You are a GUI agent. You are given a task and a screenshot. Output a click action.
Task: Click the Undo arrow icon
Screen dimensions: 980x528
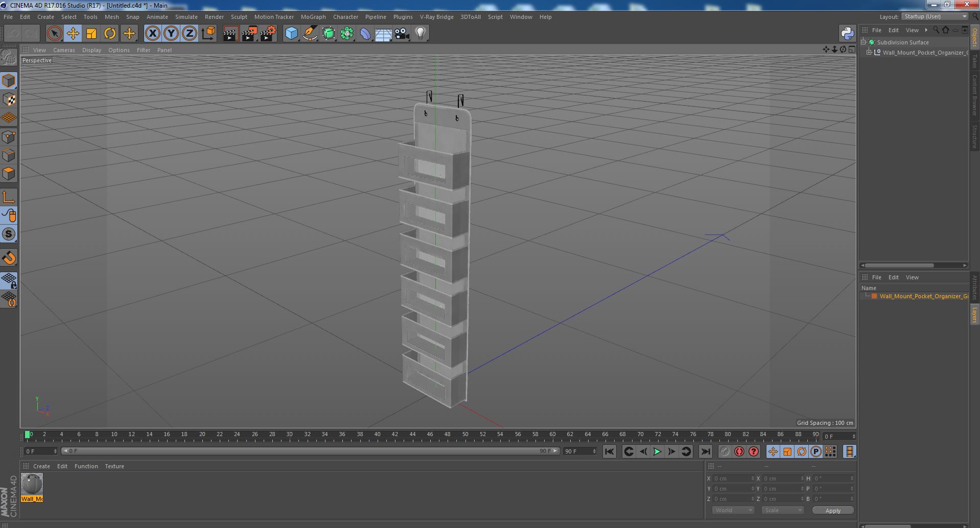coord(13,34)
